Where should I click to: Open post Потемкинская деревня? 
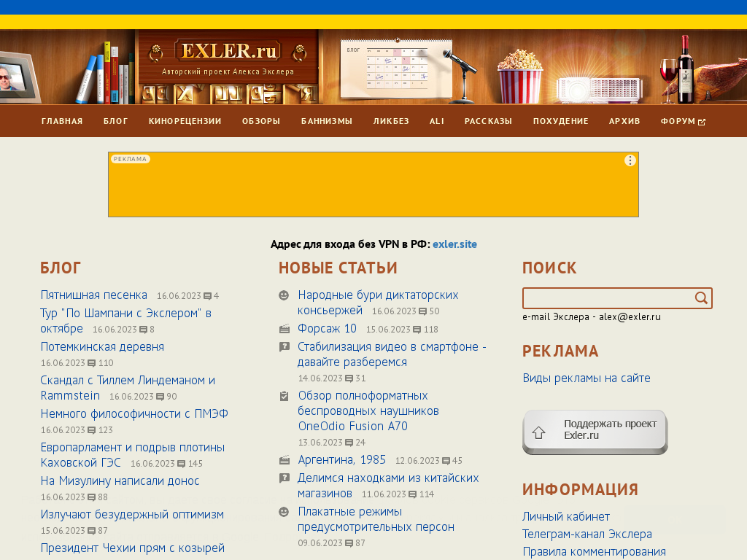[102, 346]
